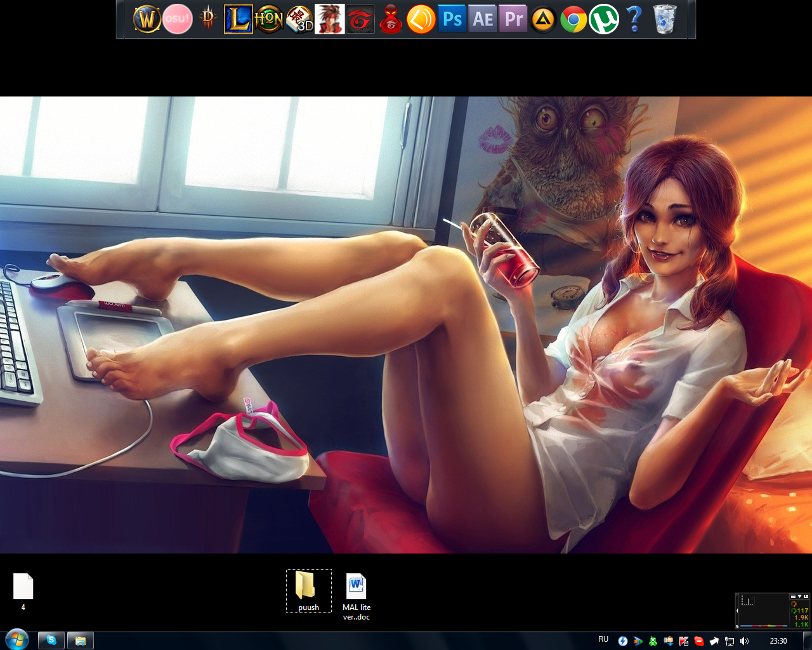The height and width of the screenshot is (650, 812).
Task: Launch uTorrent
Action: 604,18
